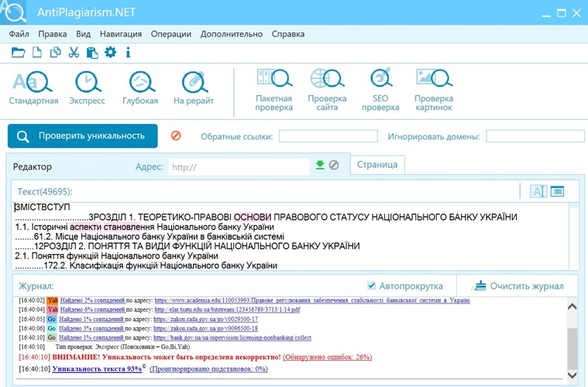Switch to list view icon in text panel

coord(557,191)
